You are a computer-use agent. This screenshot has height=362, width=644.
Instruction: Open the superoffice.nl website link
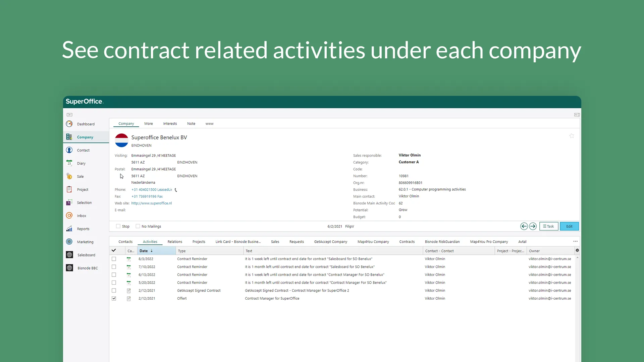[x=152, y=203]
